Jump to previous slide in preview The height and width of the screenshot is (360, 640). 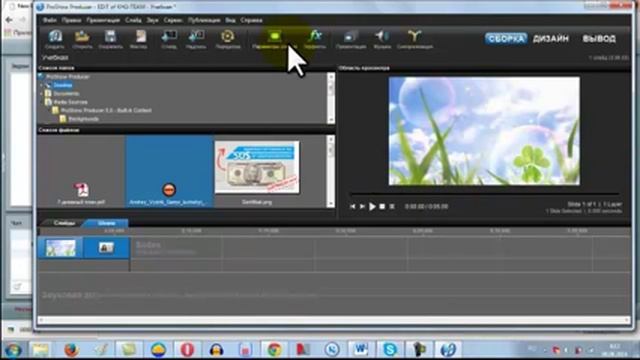(353, 207)
